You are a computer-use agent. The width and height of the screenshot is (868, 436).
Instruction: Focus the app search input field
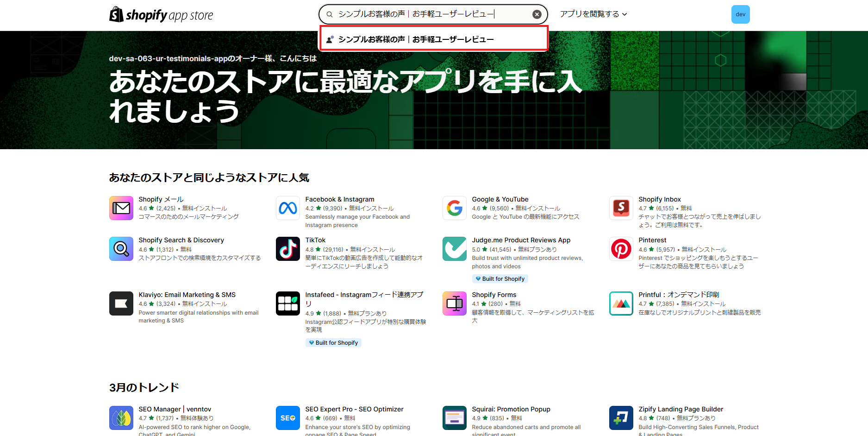[433, 14]
